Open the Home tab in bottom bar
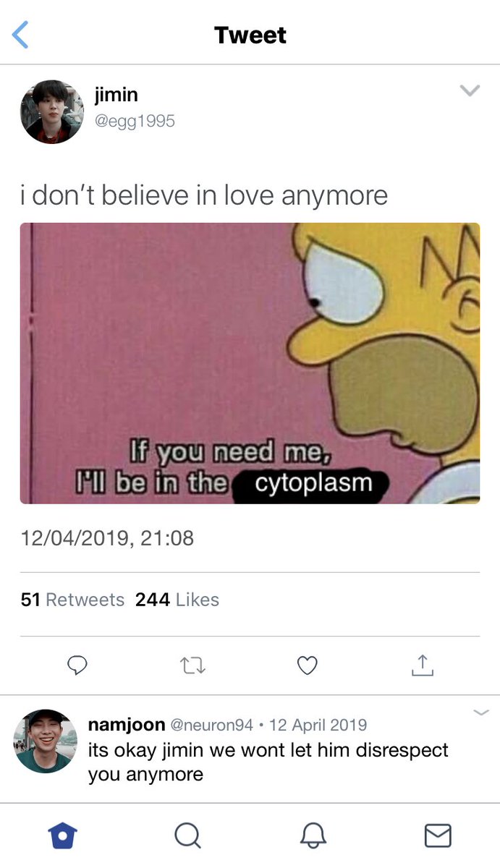 tap(63, 835)
